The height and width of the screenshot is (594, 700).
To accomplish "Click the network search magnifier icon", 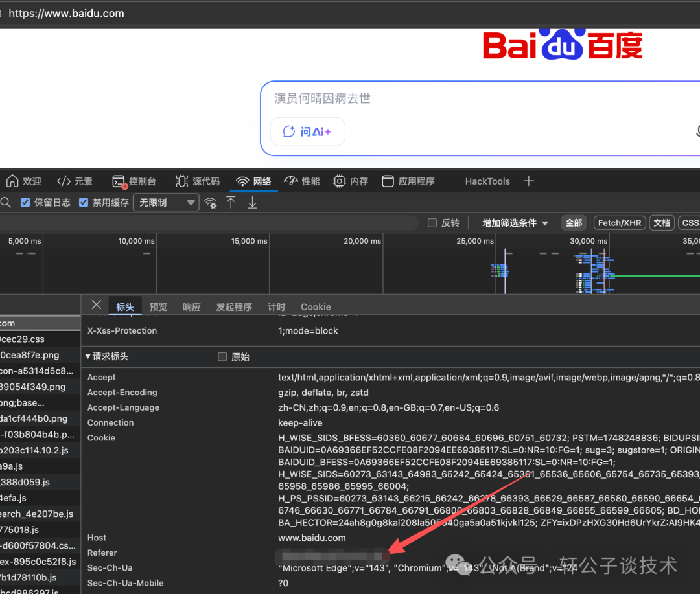I will 6,202.
